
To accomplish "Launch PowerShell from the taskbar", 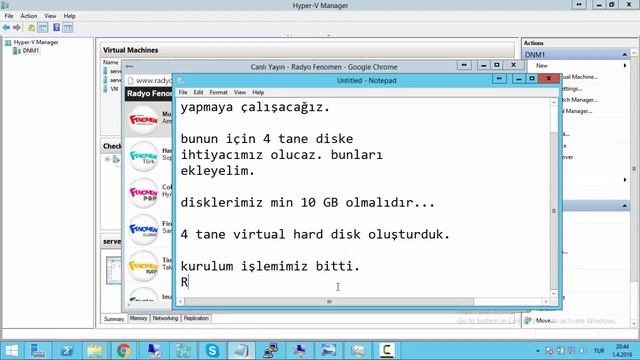I will (67, 351).
